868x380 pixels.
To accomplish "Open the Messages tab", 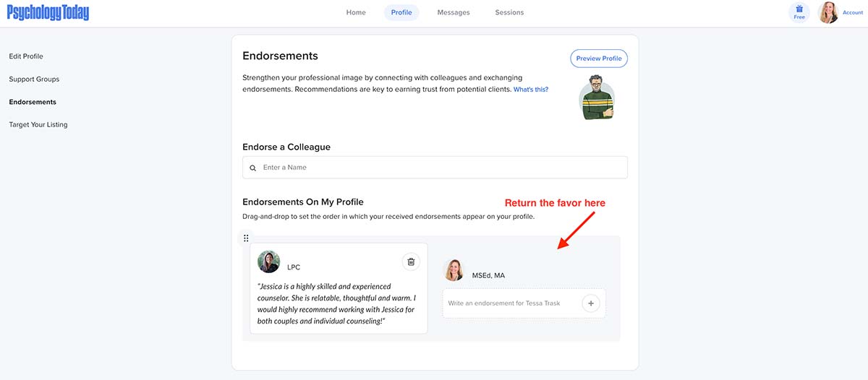I will [454, 12].
